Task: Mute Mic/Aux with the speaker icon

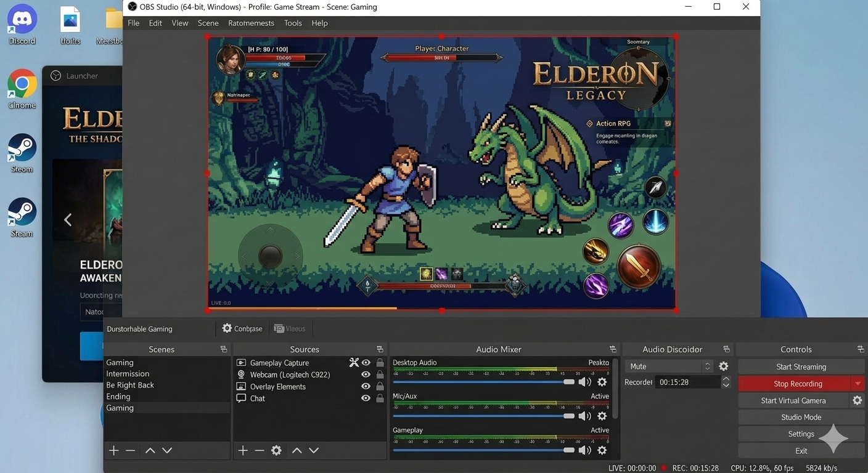Action: (584, 416)
